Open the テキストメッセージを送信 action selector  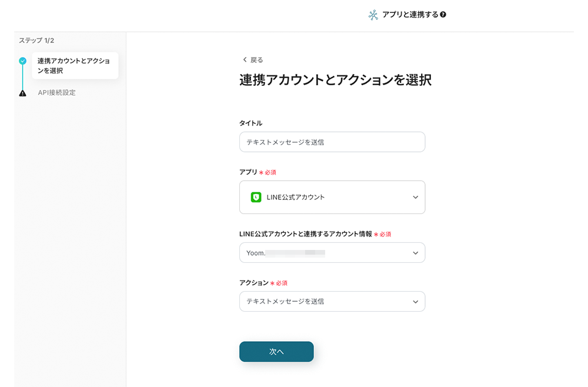[332, 302]
